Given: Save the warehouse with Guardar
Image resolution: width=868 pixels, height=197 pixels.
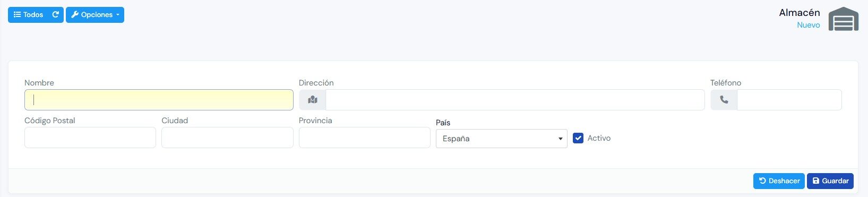Looking at the screenshot, I should tap(830, 181).
